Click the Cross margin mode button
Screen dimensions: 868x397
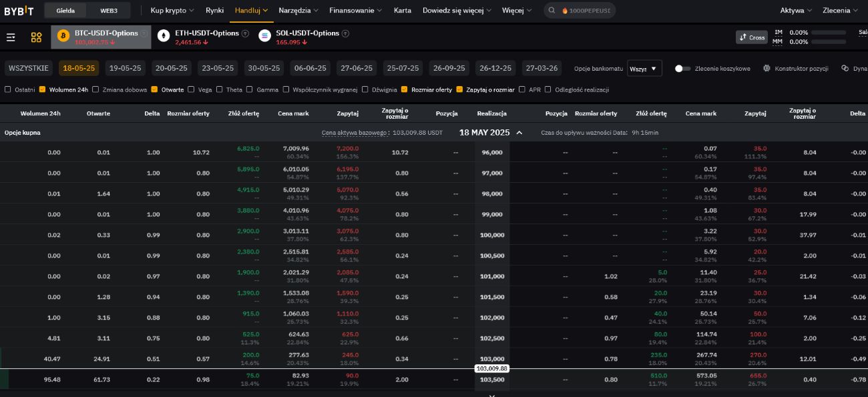752,37
